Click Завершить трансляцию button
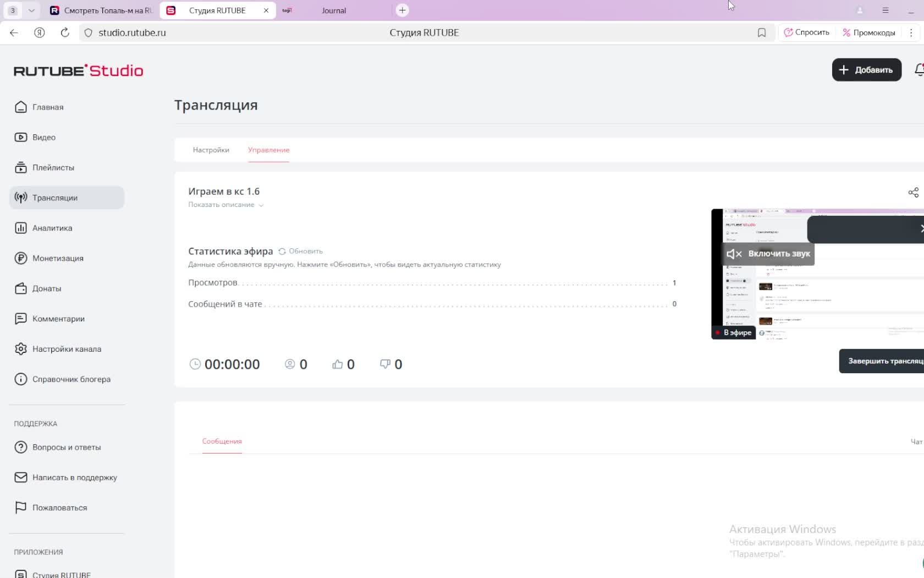 pyautogui.click(x=881, y=361)
